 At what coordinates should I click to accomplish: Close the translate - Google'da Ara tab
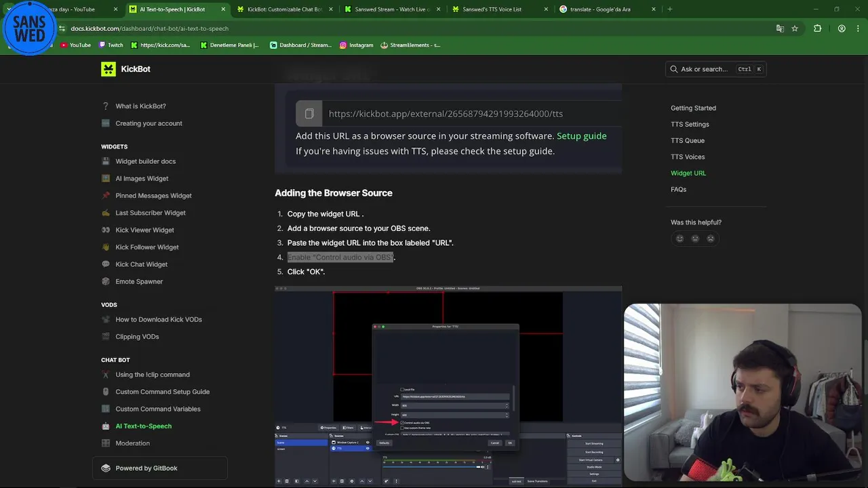pyautogui.click(x=654, y=9)
